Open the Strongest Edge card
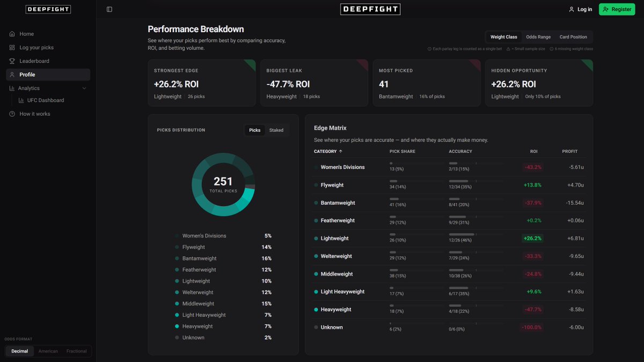The width and height of the screenshot is (644, 362). 202,83
